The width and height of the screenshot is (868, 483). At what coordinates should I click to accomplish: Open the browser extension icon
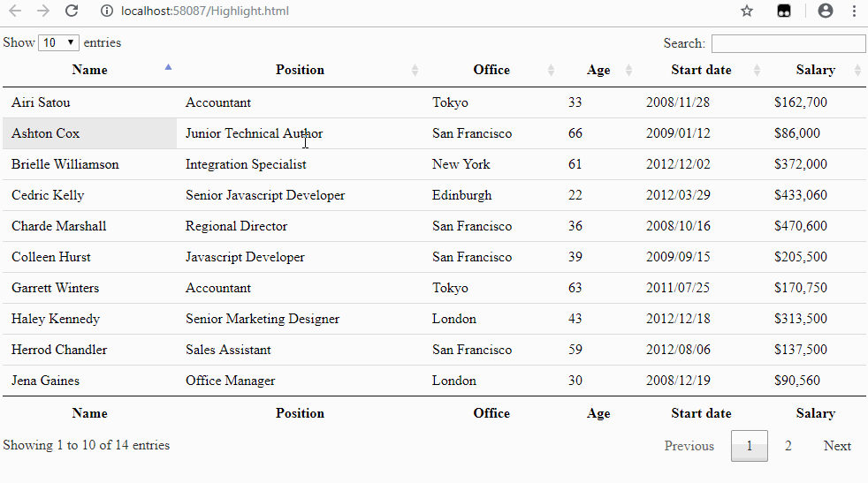[x=784, y=11]
